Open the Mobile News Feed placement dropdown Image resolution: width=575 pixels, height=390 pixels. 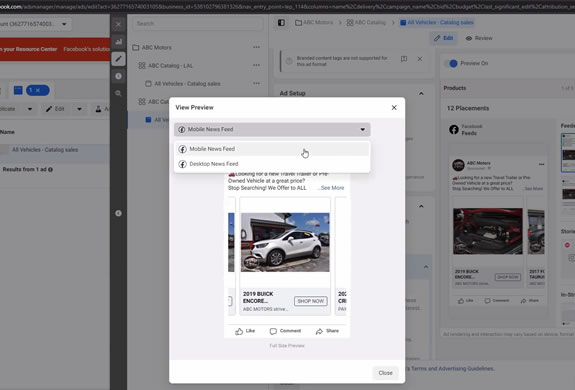pyautogui.click(x=272, y=129)
